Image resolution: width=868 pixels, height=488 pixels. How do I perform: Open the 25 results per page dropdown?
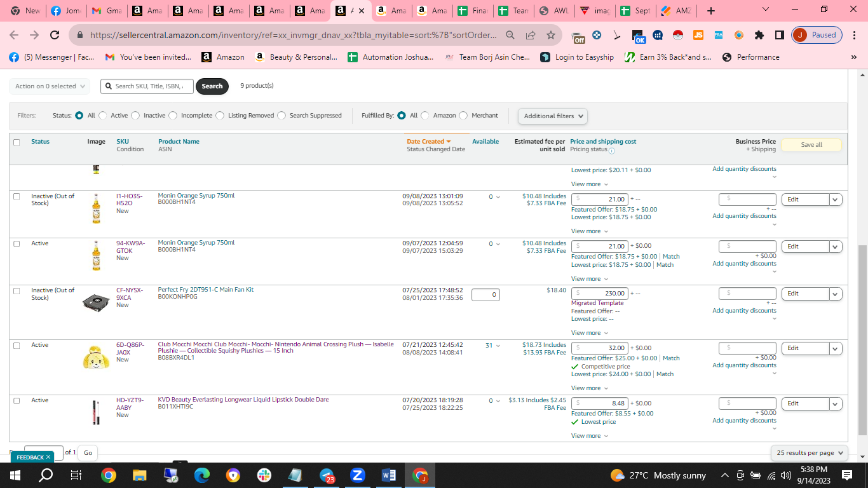(x=810, y=453)
